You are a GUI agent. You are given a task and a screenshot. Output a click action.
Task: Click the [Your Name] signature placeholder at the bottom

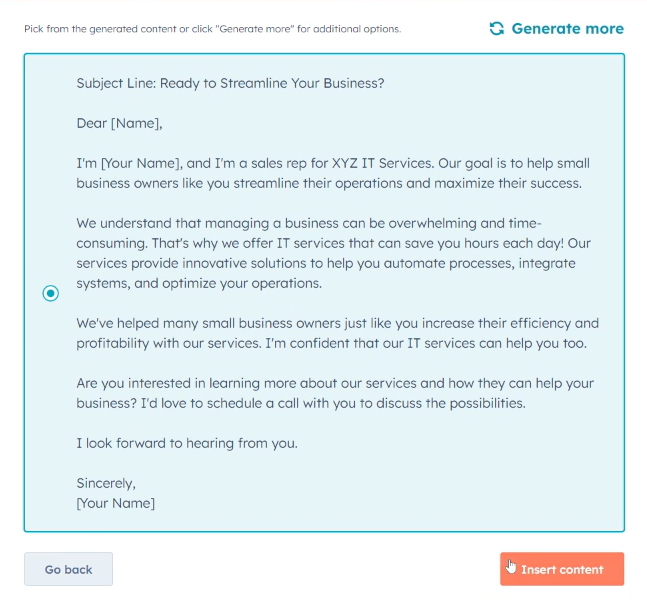[x=116, y=503]
